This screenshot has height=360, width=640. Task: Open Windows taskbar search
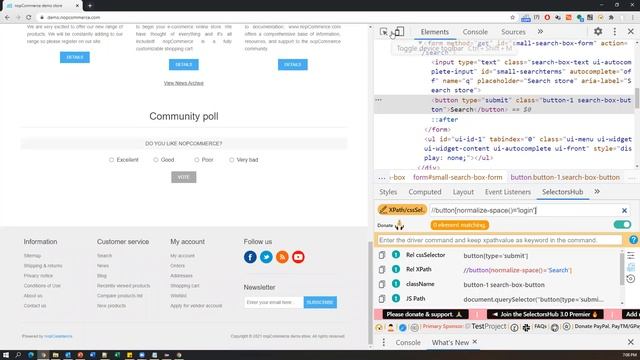[18, 355]
